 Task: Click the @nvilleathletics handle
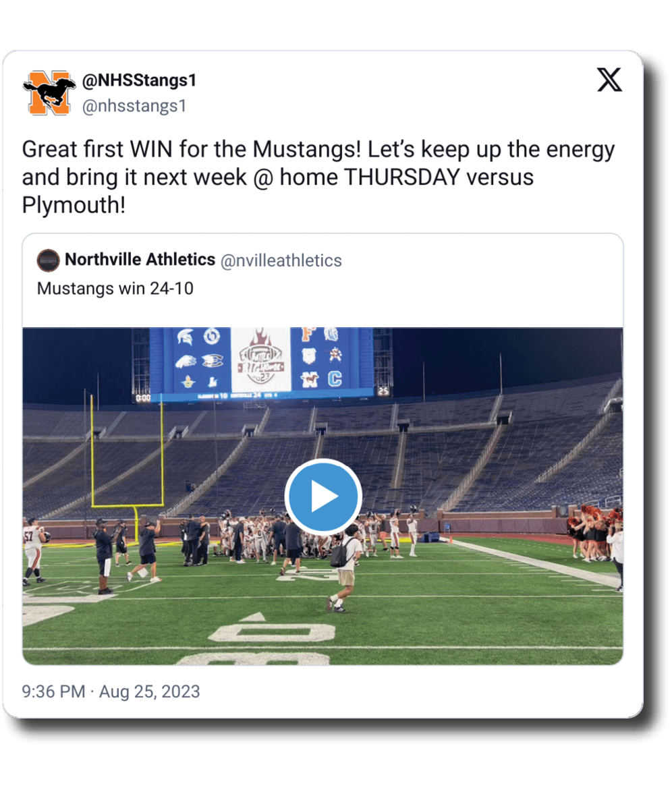281,260
